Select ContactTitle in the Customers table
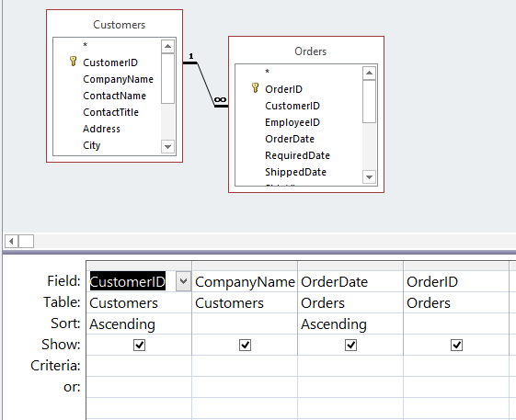The width and height of the screenshot is (516, 420). point(111,112)
